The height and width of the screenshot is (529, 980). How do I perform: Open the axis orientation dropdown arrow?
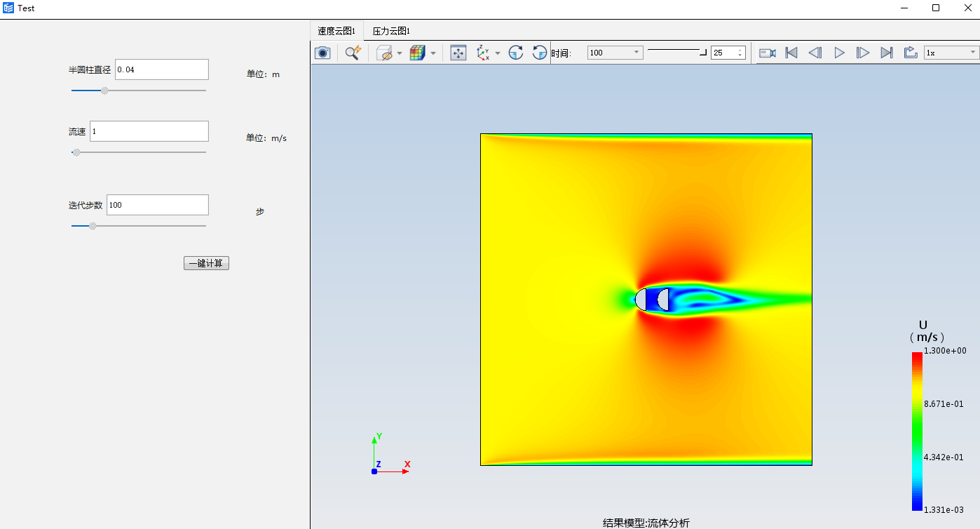pos(498,53)
